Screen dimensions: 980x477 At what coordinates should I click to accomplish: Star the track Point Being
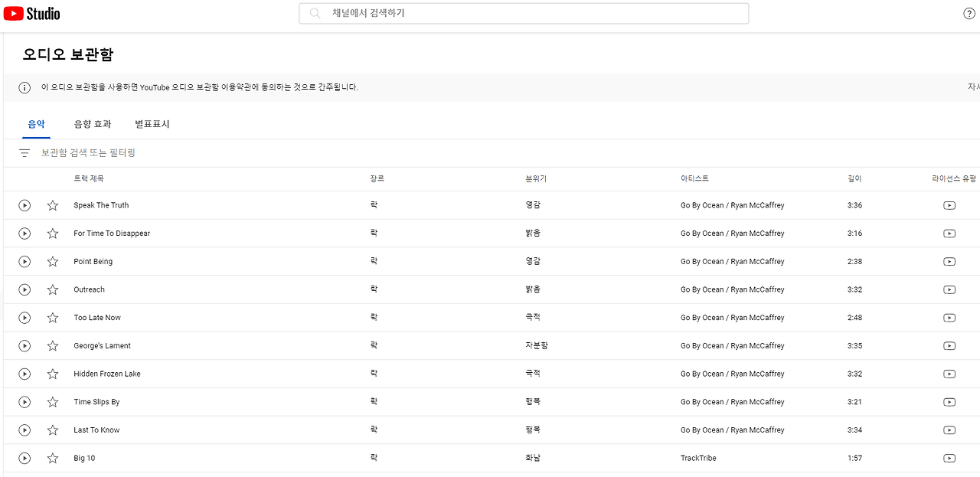53,262
